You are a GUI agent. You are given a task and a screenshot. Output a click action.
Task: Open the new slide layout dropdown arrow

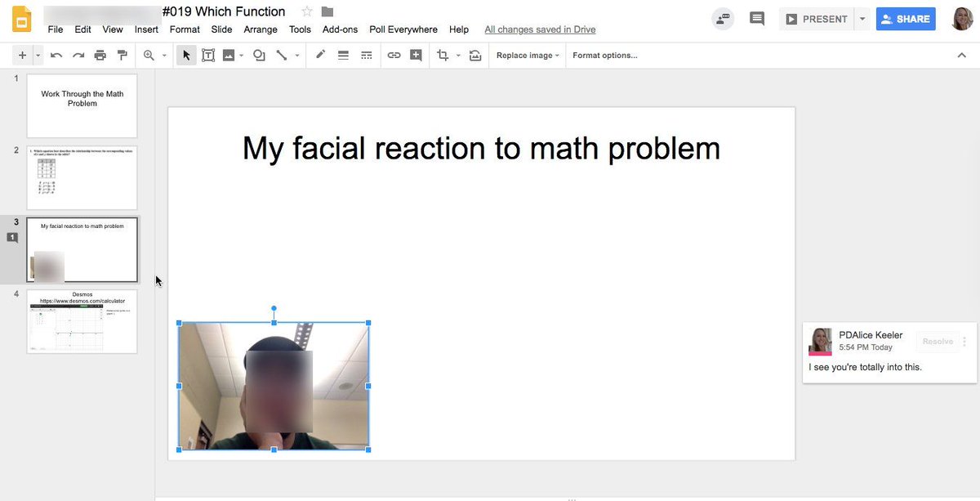click(x=38, y=55)
